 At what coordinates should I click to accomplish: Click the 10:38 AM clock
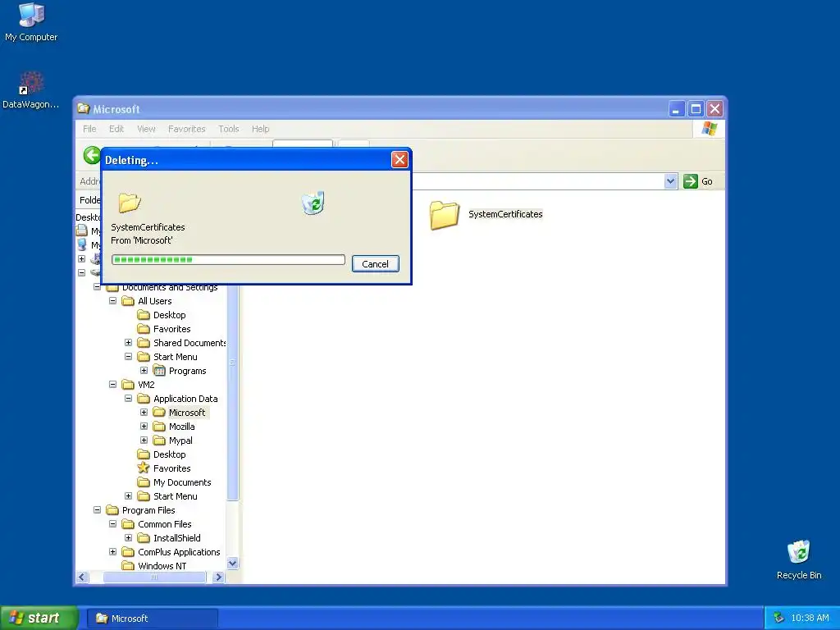pos(810,619)
